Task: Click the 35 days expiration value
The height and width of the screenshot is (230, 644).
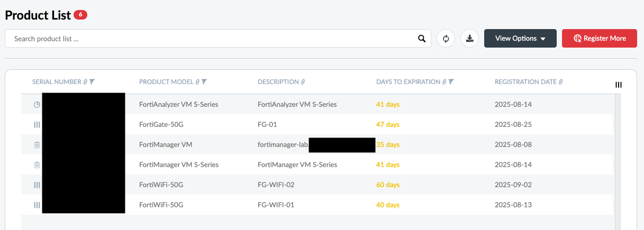Action: pyautogui.click(x=388, y=145)
